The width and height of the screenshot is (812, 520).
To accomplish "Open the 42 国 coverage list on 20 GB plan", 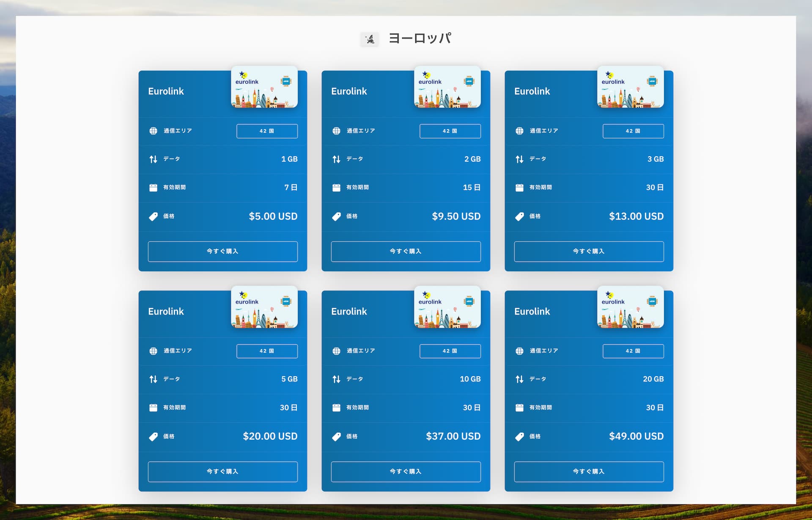I will [633, 351].
